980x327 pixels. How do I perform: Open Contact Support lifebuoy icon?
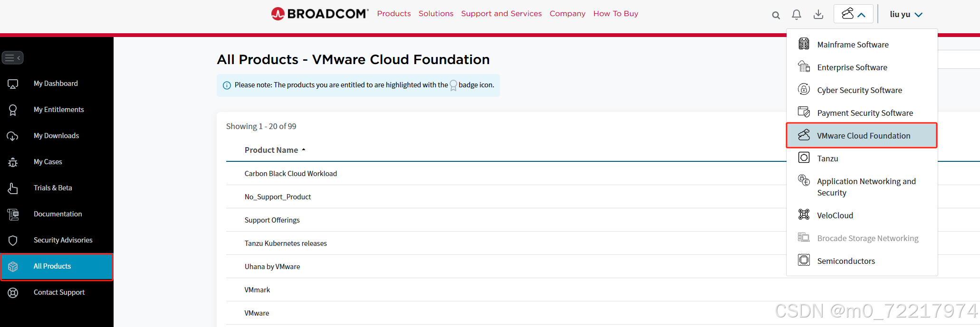(x=13, y=293)
